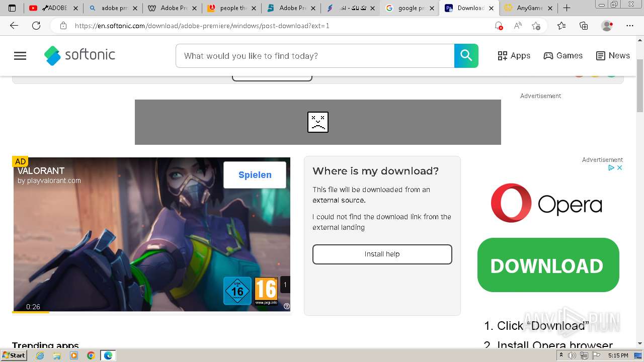Open the News menu
Image resolution: width=644 pixels, height=362 pixels.
pos(613,56)
